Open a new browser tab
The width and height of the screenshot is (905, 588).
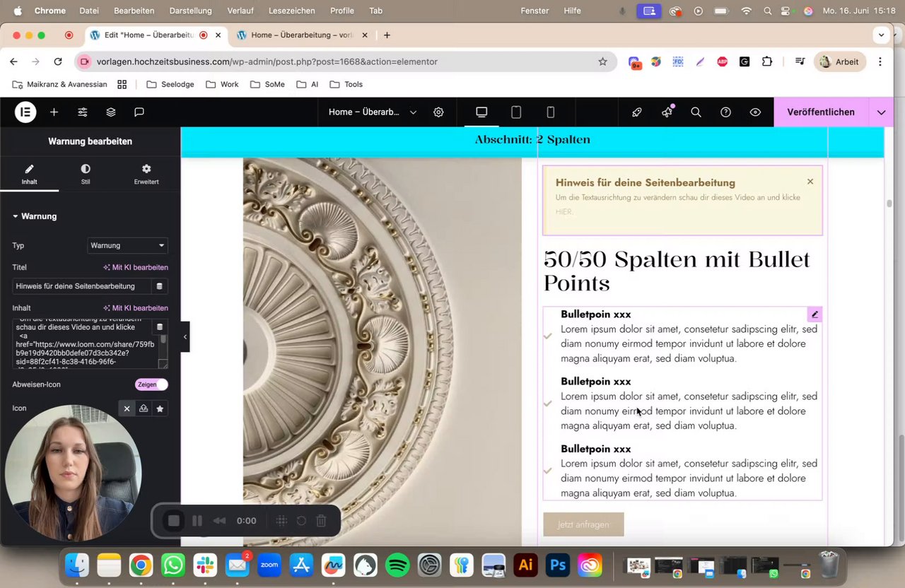click(387, 35)
